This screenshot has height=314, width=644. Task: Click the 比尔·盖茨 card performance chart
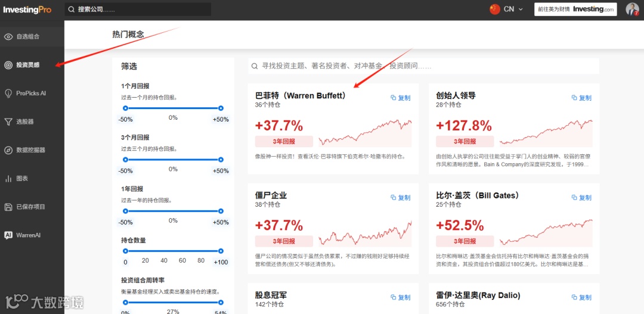coord(546,233)
